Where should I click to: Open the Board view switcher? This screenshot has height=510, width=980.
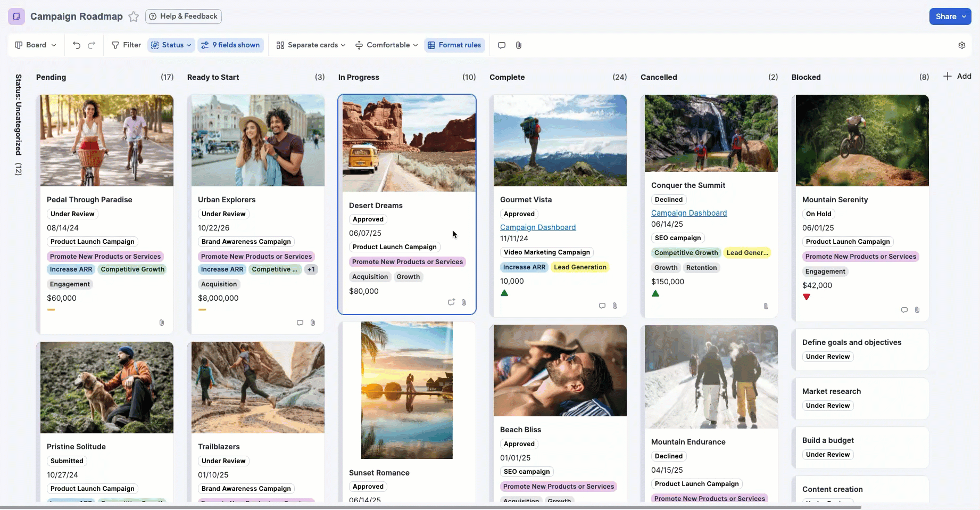point(35,45)
